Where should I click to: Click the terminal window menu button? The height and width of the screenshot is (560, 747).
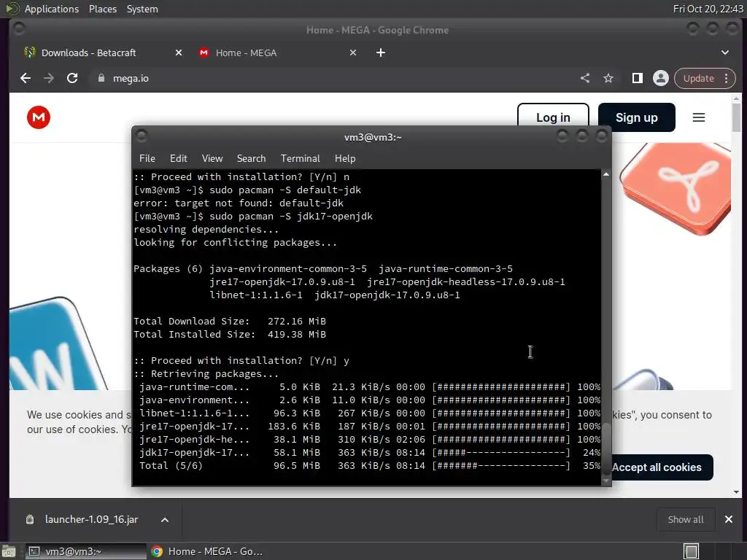point(142,136)
